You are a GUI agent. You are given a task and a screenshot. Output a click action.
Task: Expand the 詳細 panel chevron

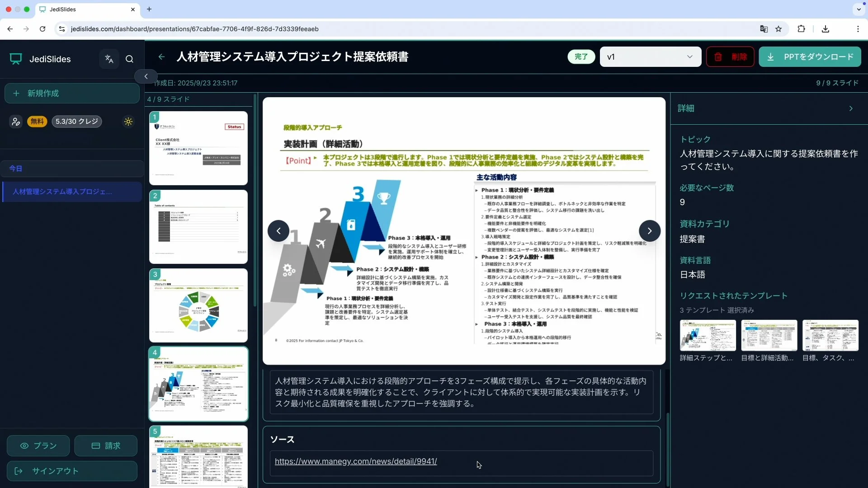(x=851, y=108)
